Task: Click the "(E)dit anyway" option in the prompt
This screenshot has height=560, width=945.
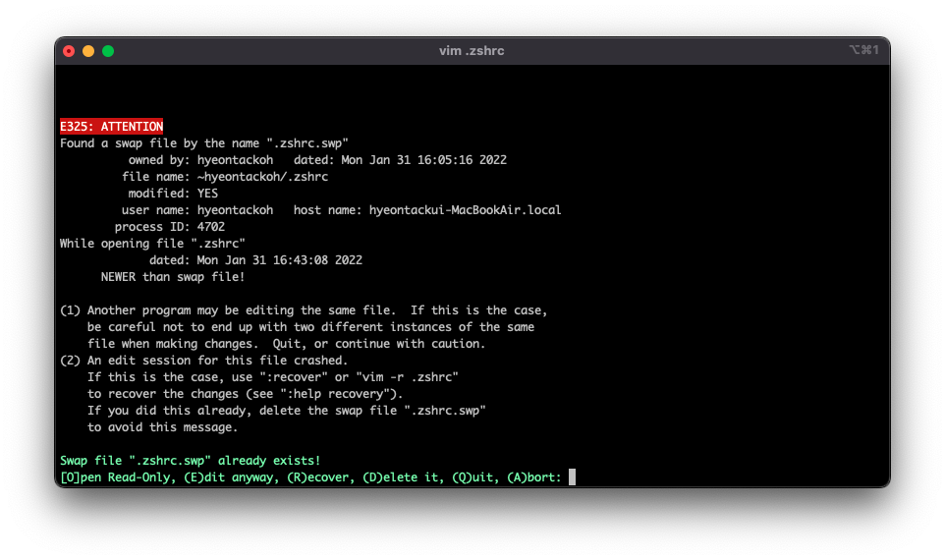Action: tap(232, 477)
